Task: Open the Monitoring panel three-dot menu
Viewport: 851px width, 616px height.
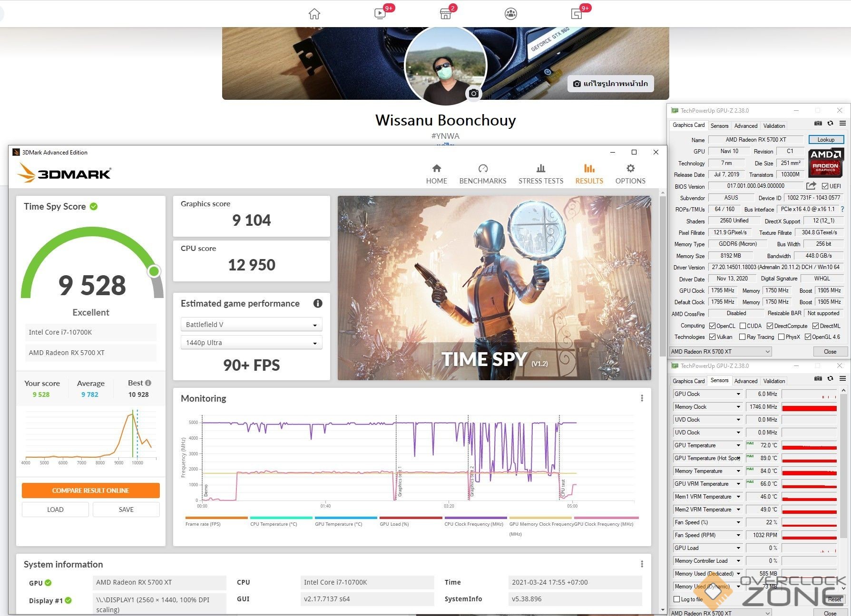Action: point(642,398)
